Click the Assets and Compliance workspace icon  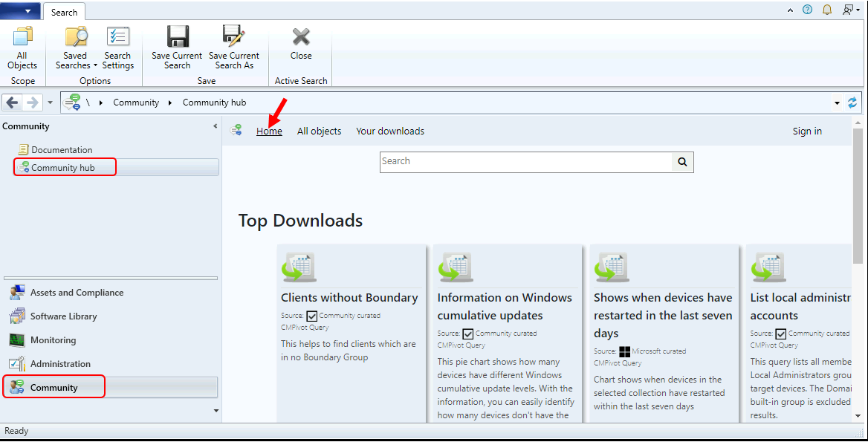[17, 292]
